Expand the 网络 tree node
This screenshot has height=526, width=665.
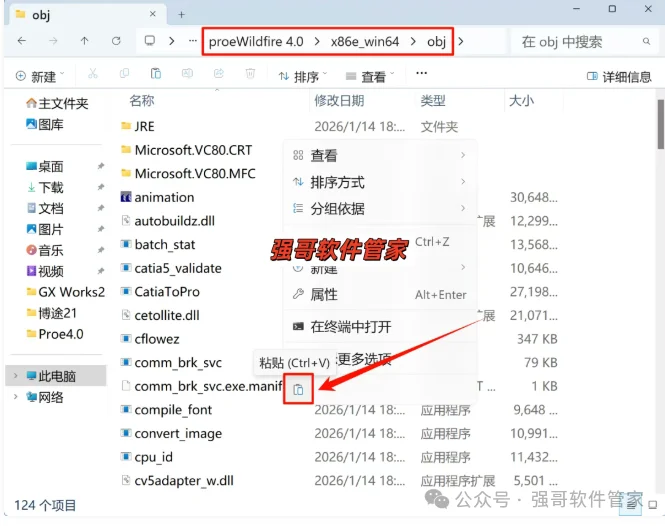click(x=16, y=397)
